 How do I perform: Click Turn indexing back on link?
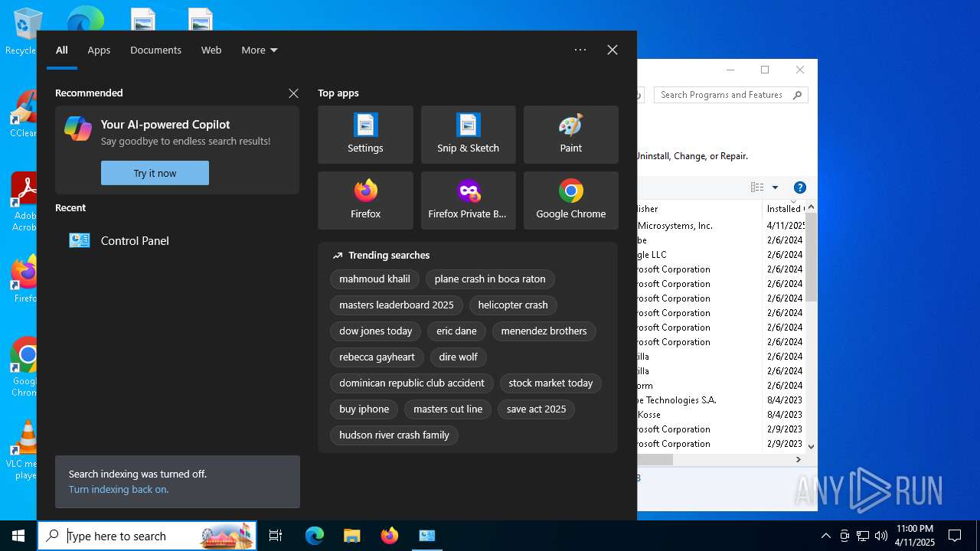[x=119, y=489]
